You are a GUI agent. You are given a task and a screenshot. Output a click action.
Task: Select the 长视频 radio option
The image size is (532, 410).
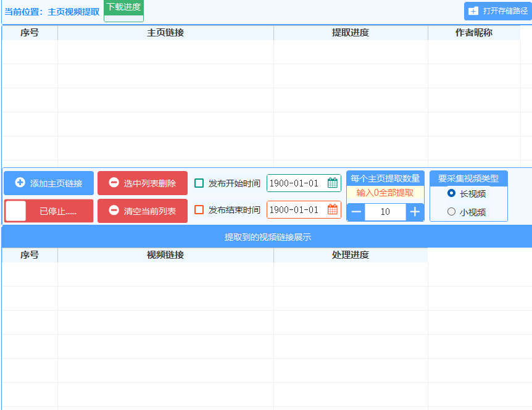pos(451,194)
